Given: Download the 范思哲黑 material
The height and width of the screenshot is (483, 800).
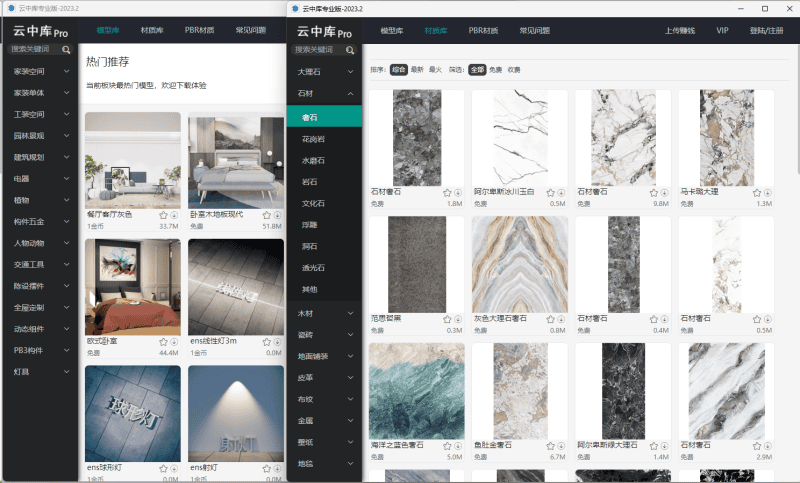Looking at the screenshot, I should (x=458, y=319).
